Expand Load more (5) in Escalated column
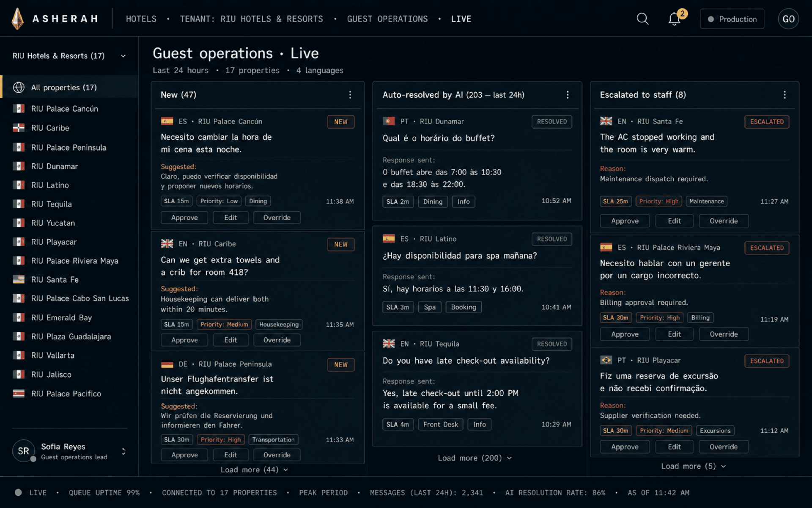The image size is (812, 508). [x=693, y=466]
